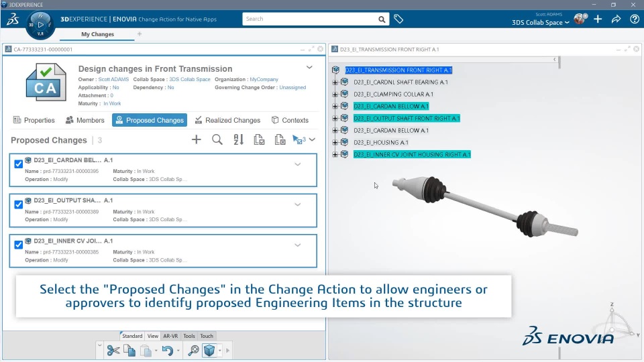Click the copy document icon in Proposed Changes toolbar
Viewport: 644px width, 362px height.
pyautogui.click(x=259, y=139)
